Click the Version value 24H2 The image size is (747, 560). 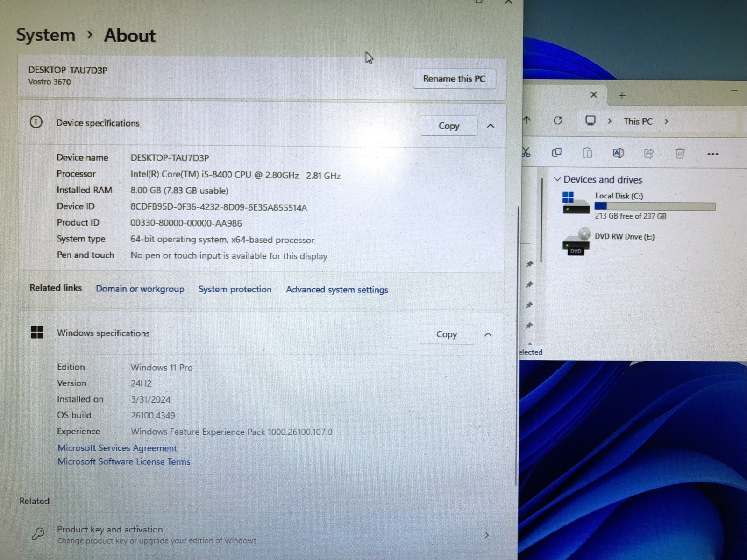[141, 383]
